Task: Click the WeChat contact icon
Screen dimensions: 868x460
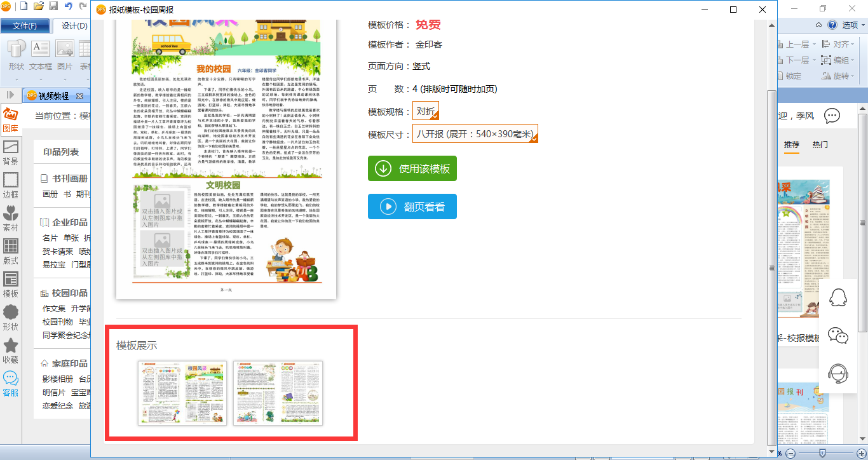Action: click(839, 335)
